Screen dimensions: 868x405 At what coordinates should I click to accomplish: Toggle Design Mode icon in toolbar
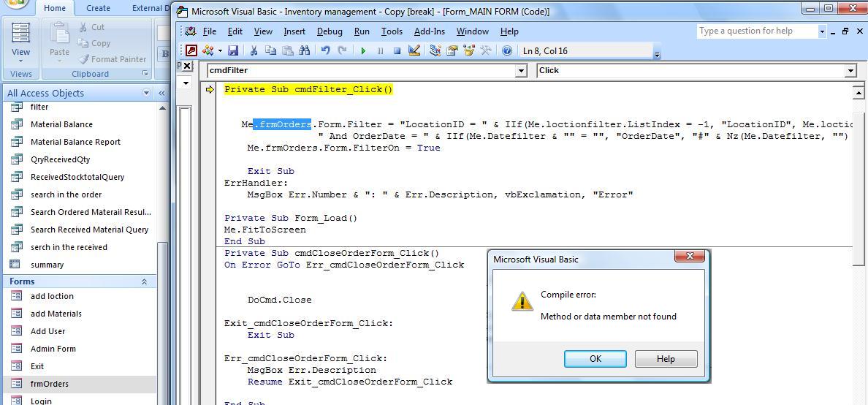(x=414, y=51)
